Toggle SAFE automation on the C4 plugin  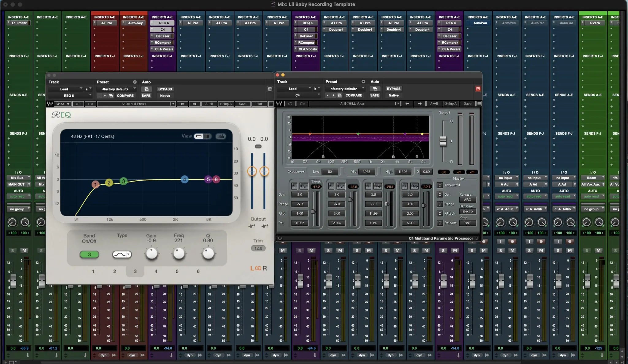pos(375,95)
